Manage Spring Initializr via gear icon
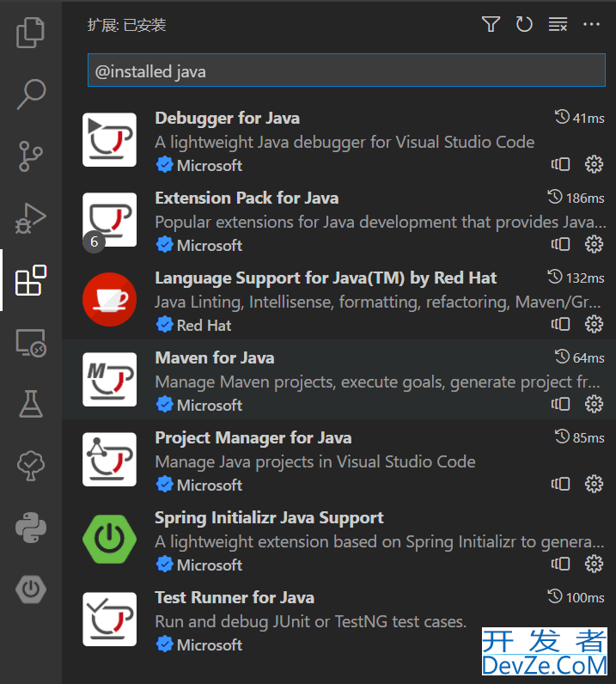This screenshot has height=684, width=616. [x=594, y=564]
